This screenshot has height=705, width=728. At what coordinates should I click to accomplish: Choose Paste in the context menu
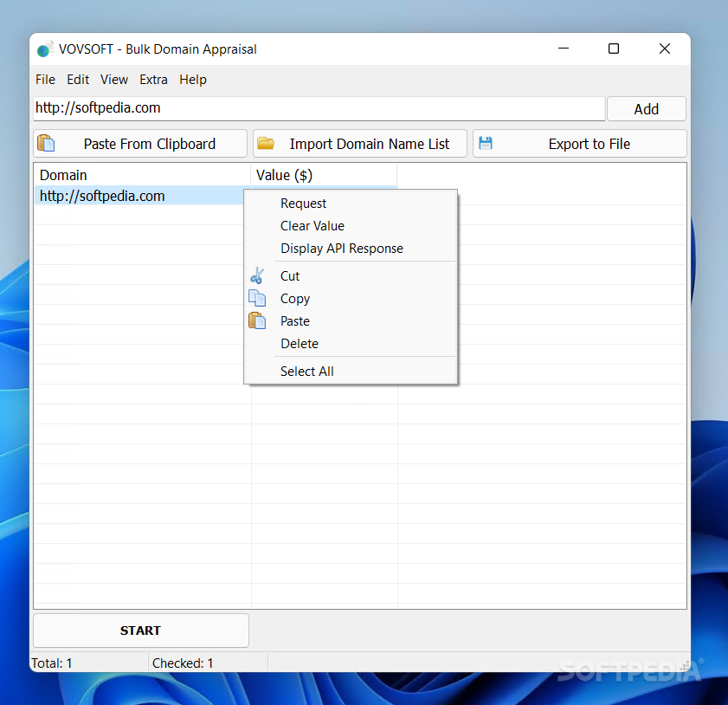[351, 321]
